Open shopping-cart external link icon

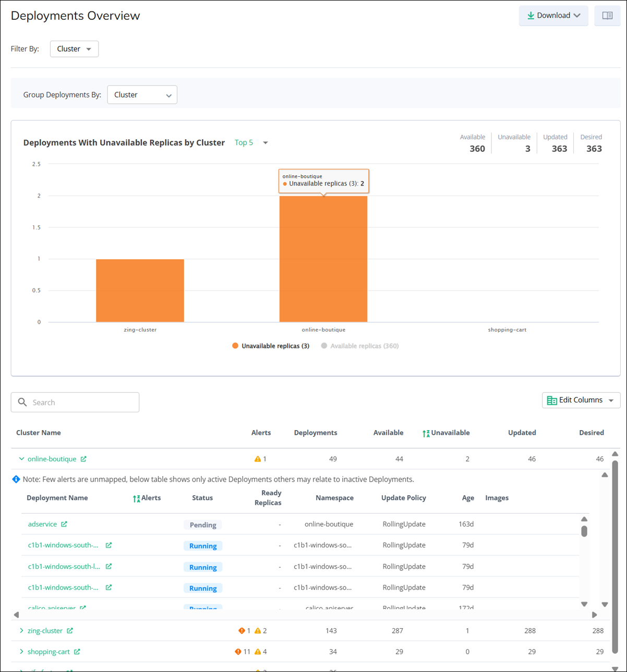click(77, 652)
